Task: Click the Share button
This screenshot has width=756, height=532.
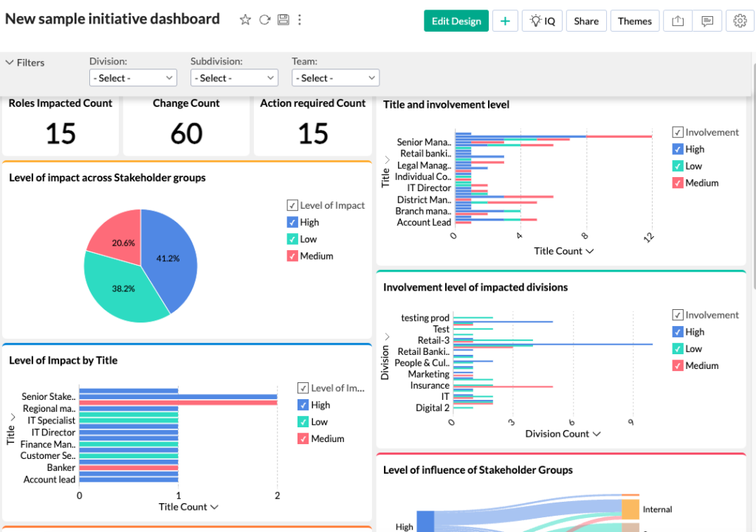Action: (586, 21)
